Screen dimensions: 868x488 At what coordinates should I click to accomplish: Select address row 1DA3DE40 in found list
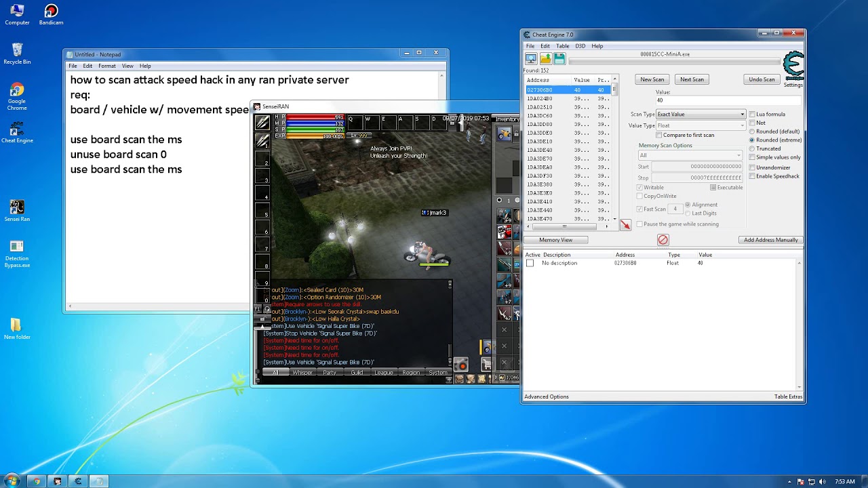coord(568,150)
